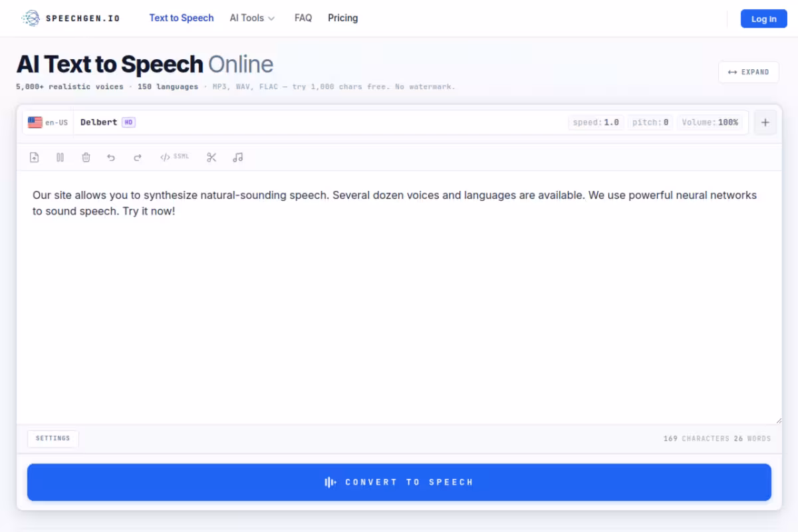
Task: Click the Expand editor button
Action: click(748, 72)
